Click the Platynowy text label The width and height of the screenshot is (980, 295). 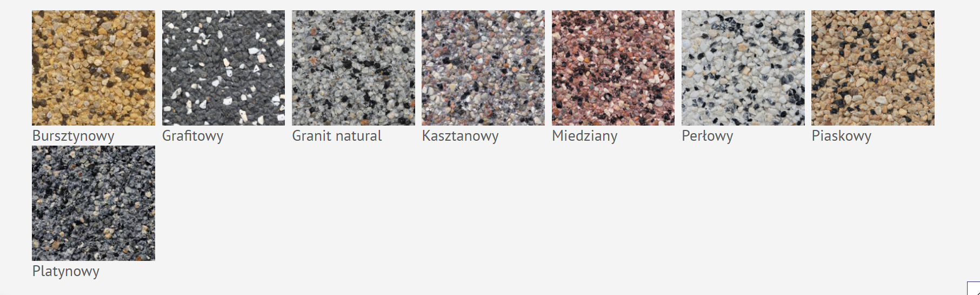[66, 271]
